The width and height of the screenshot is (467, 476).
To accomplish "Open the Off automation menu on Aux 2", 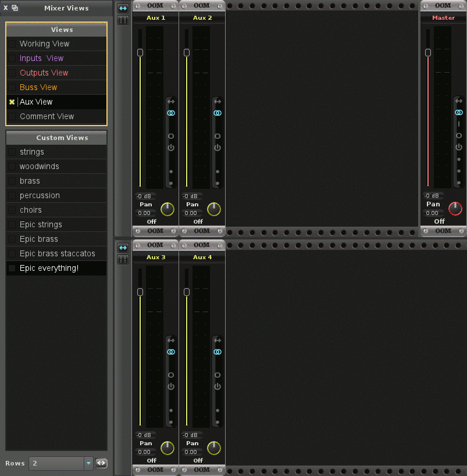I will click(198, 221).
